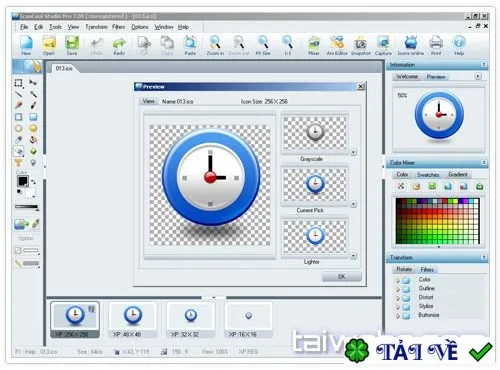Select the XP 16×16 icon thumbnail
This screenshot has height=370, width=500.
pos(249,320)
